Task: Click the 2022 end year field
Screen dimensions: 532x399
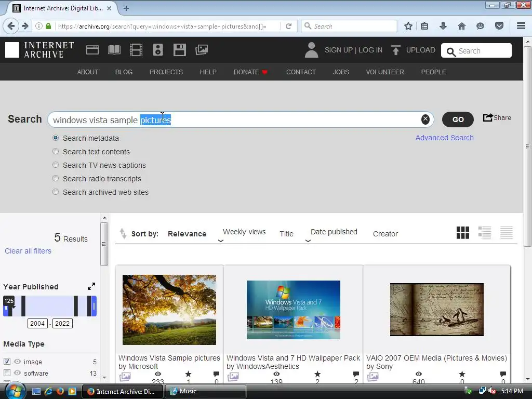Action: 62,323
